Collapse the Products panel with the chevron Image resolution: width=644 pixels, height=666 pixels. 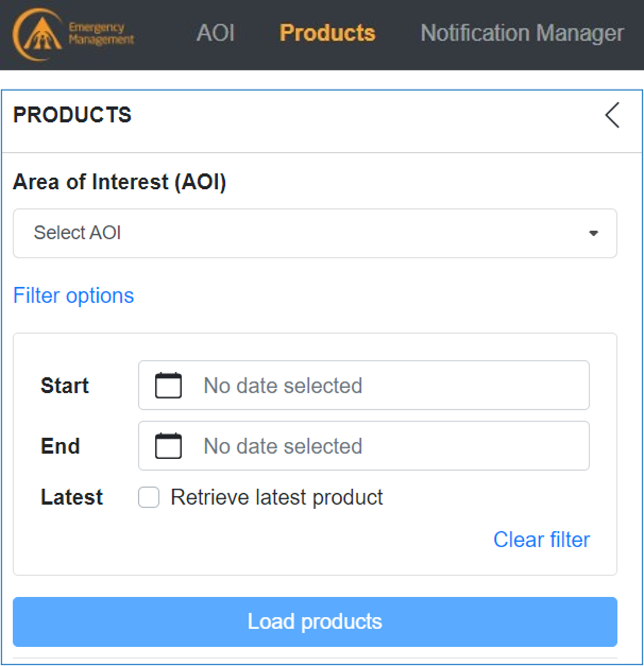[x=612, y=115]
